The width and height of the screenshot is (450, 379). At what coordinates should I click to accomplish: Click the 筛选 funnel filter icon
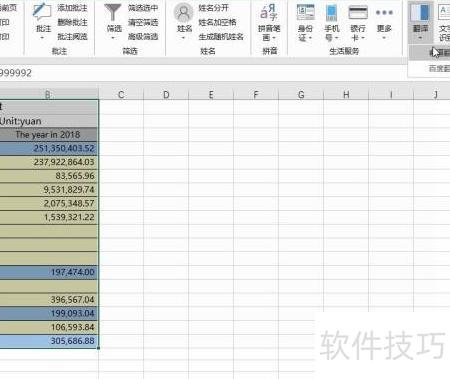[113, 12]
